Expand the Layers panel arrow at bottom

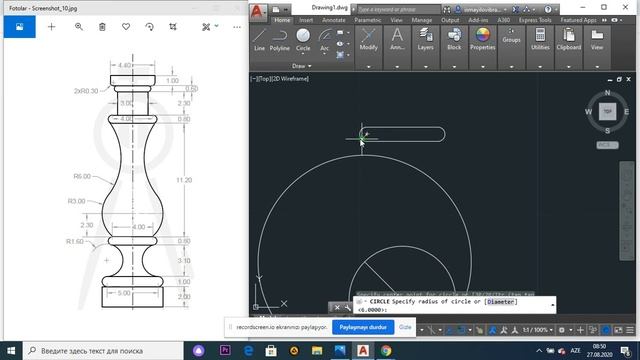click(425, 67)
